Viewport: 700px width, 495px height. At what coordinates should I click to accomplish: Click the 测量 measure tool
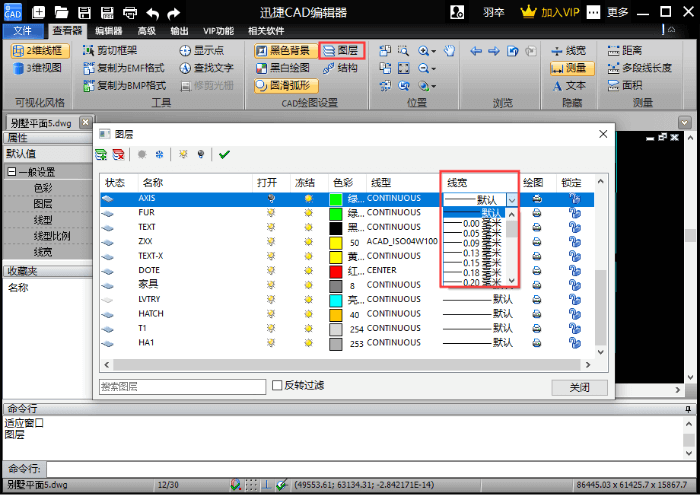[x=572, y=68]
